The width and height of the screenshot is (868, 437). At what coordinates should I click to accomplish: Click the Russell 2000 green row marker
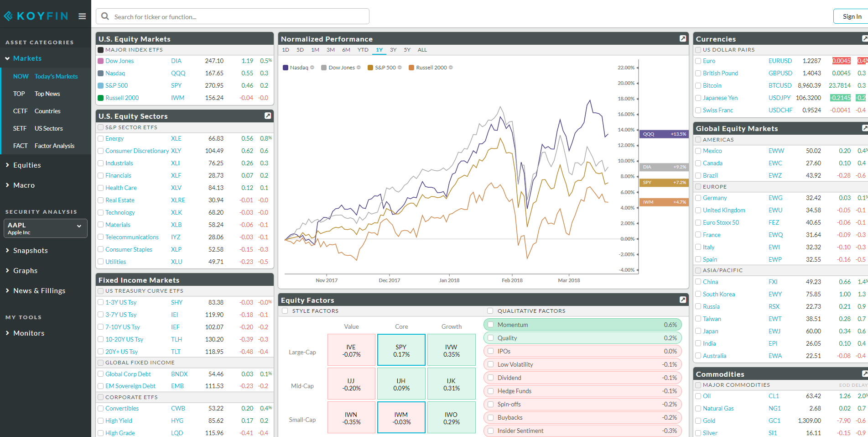(x=101, y=98)
